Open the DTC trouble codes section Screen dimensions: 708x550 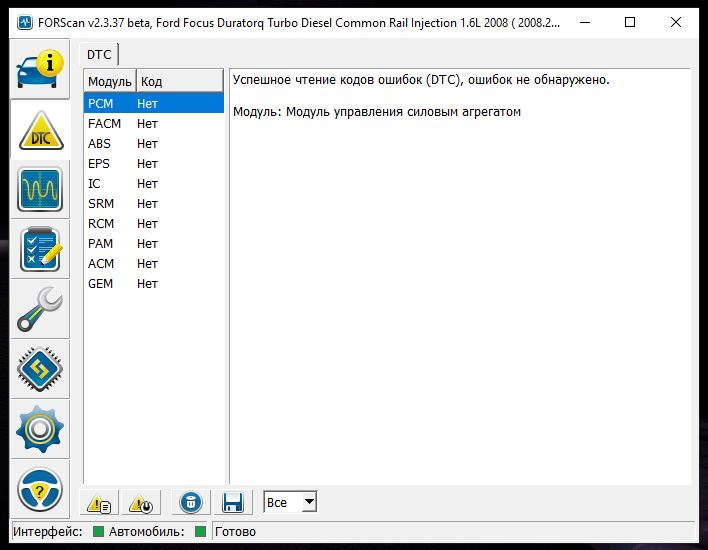point(40,130)
